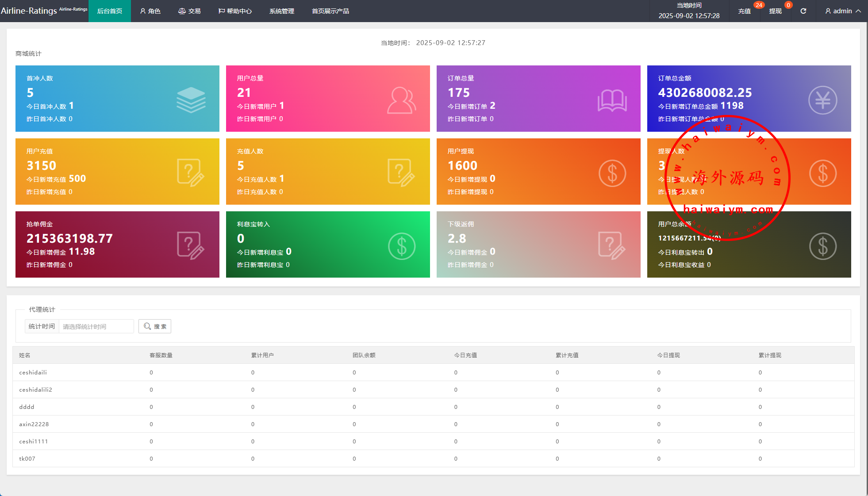This screenshot has width=868, height=496.
Task: Expand the admin user dropdown
Action: coord(843,11)
